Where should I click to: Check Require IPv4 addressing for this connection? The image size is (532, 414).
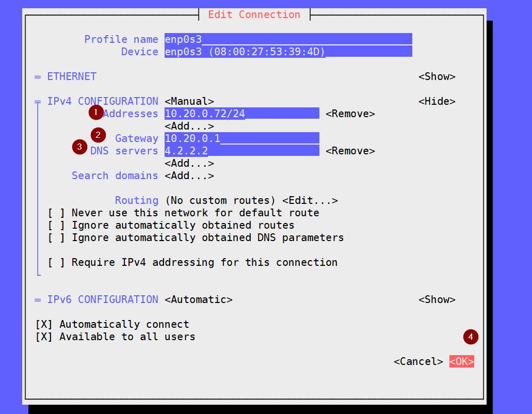click(56, 262)
